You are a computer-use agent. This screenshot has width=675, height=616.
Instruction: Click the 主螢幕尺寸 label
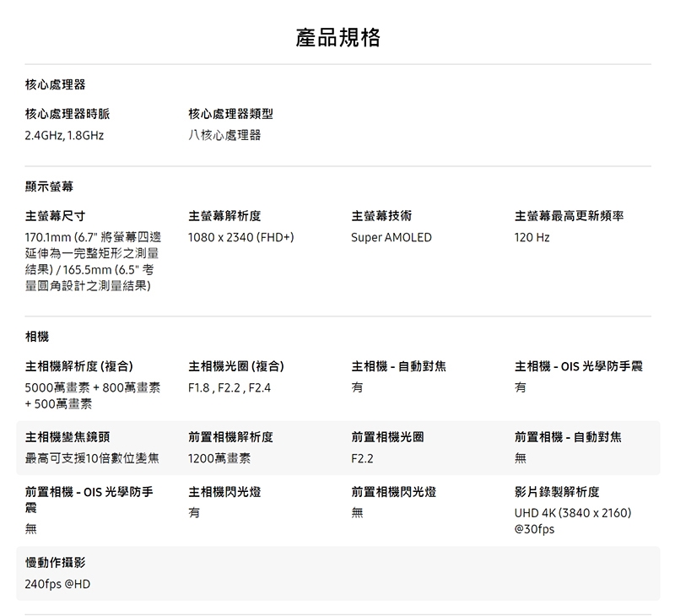tap(55, 216)
